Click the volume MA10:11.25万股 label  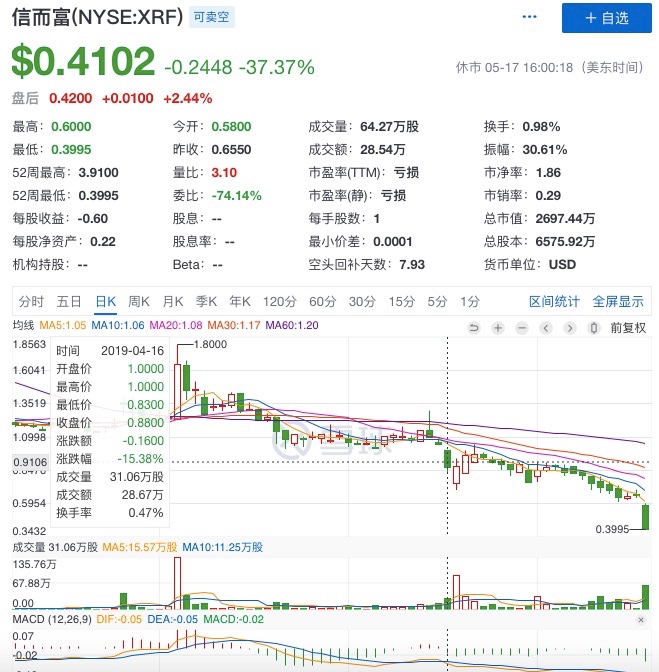click(222, 548)
